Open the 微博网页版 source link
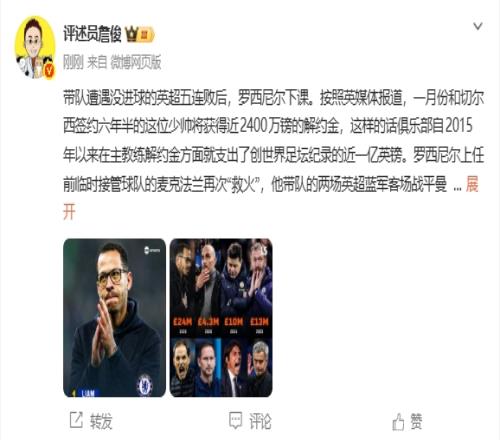 136,62
